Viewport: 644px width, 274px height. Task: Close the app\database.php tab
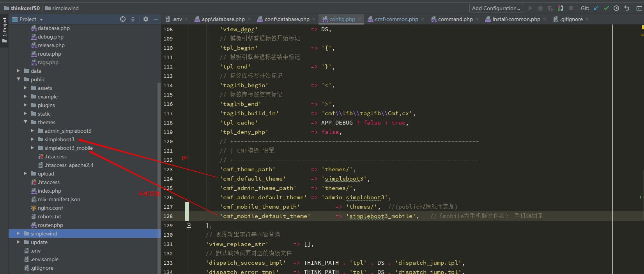249,19
